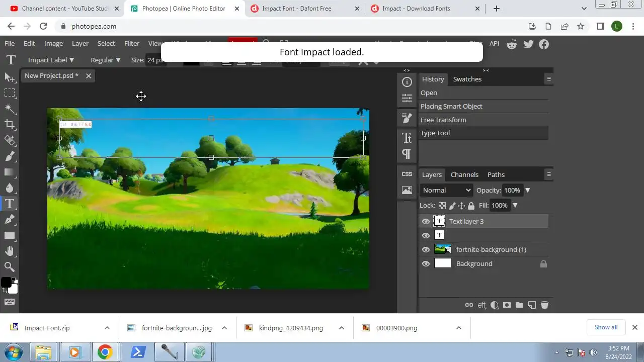Open the Properties sliders panel icon

tap(407, 98)
